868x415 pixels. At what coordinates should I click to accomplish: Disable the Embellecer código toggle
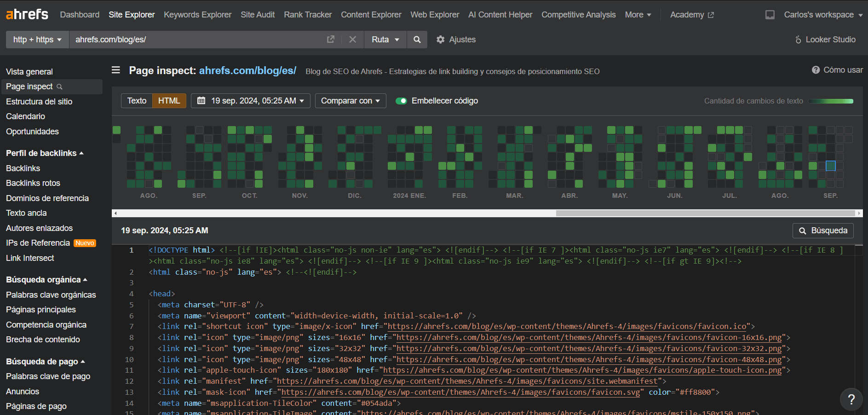[x=402, y=100]
